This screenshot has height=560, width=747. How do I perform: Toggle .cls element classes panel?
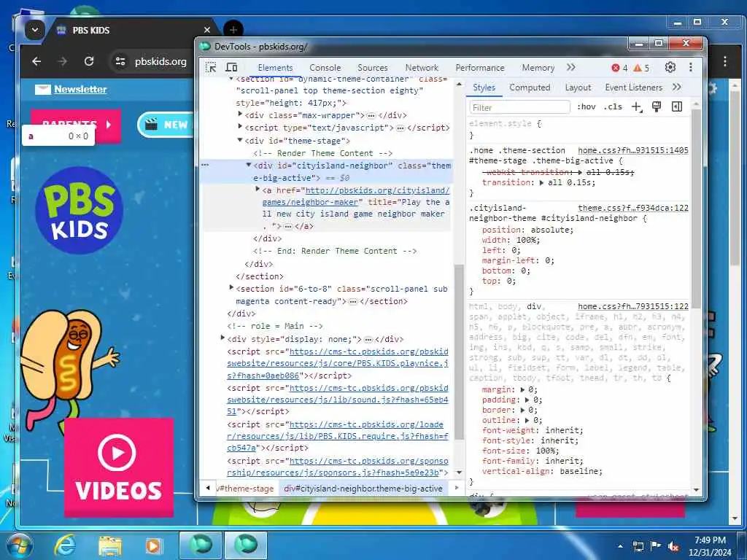pyautogui.click(x=613, y=106)
